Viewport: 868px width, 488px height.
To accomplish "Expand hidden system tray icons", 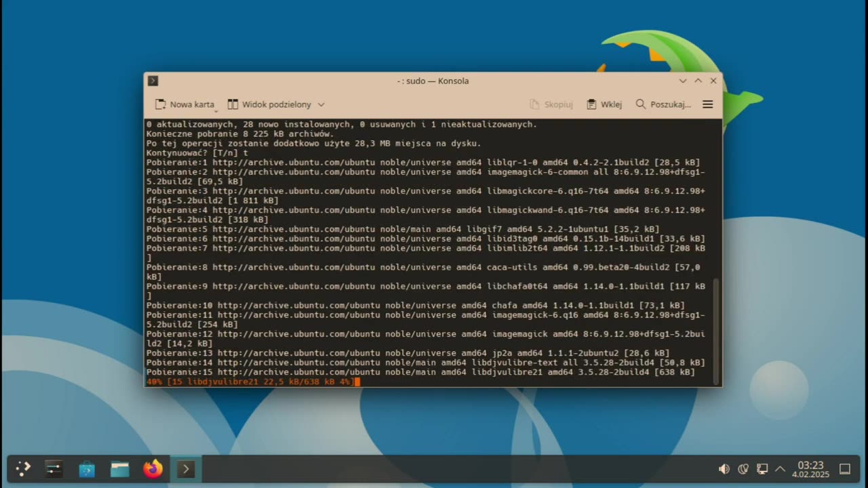I will [780, 469].
